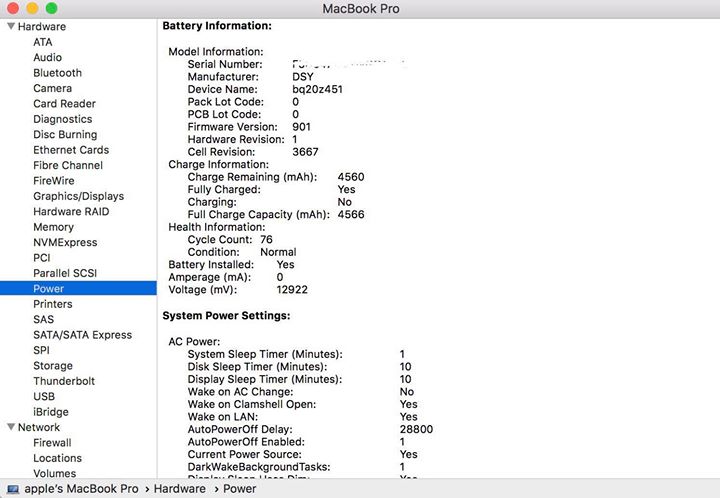Click the laptop icon in path bar

(13, 489)
